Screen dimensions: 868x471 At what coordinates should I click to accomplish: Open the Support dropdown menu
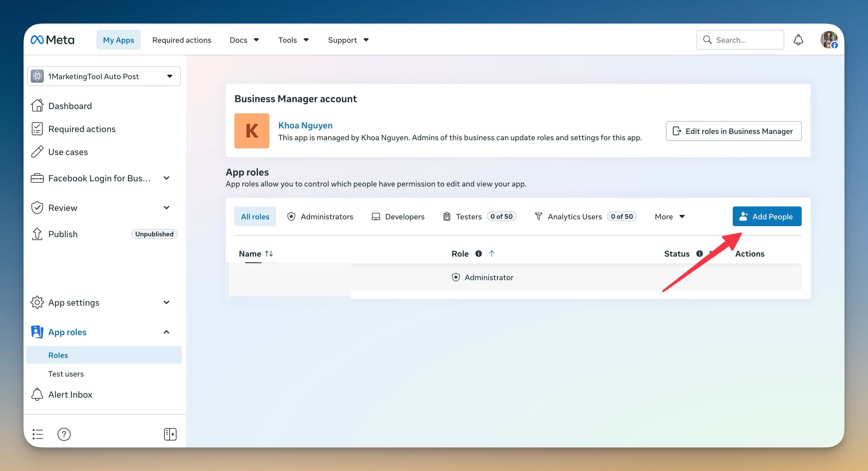tap(348, 40)
